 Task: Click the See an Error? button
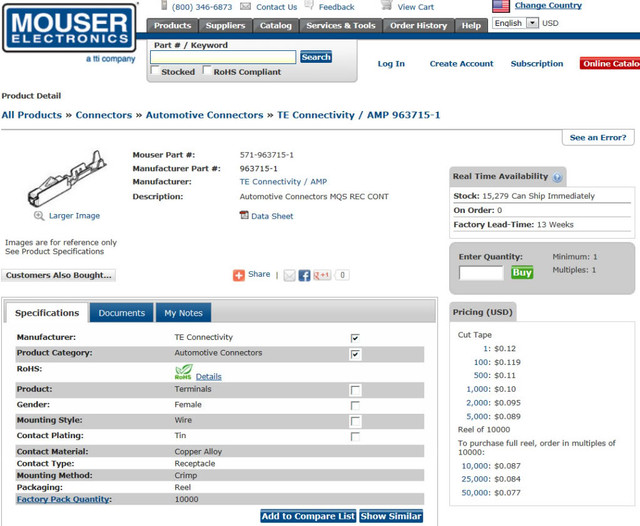pyautogui.click(x=598, y=138)
